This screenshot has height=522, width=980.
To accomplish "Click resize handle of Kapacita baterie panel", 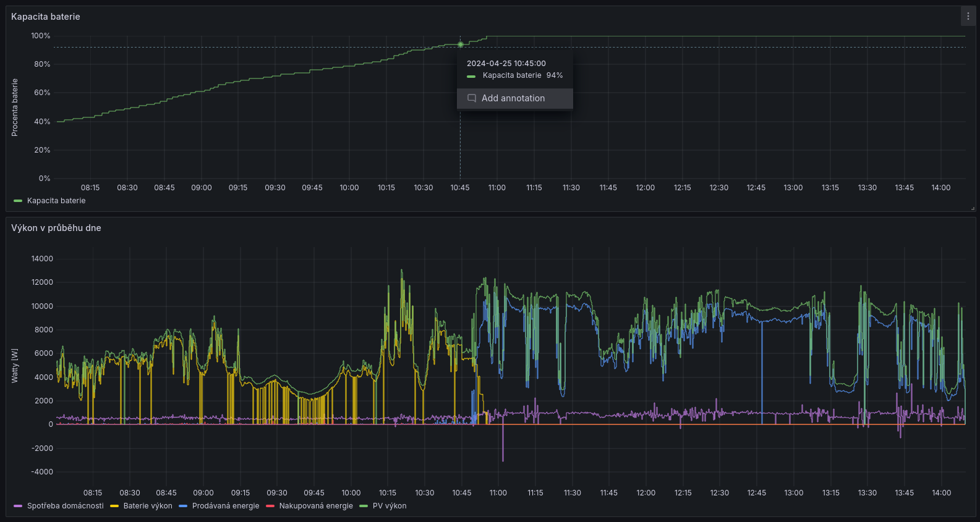I will coord(973,209).
